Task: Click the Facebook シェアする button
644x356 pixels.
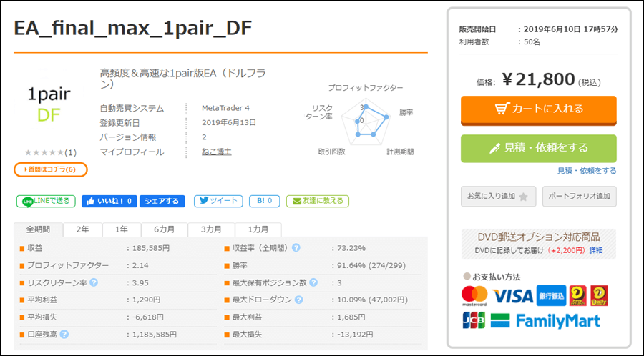Action: tap(162, 201)
